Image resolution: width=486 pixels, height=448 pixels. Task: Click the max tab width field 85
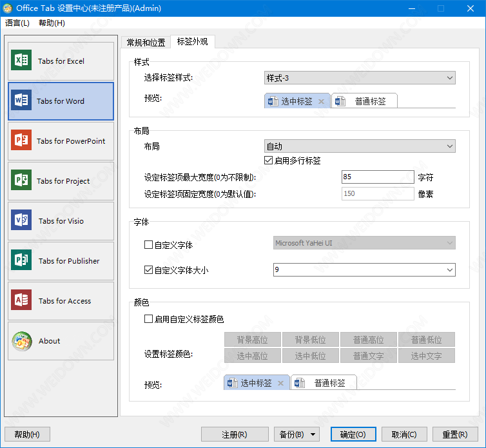click(x=378, y=177)
